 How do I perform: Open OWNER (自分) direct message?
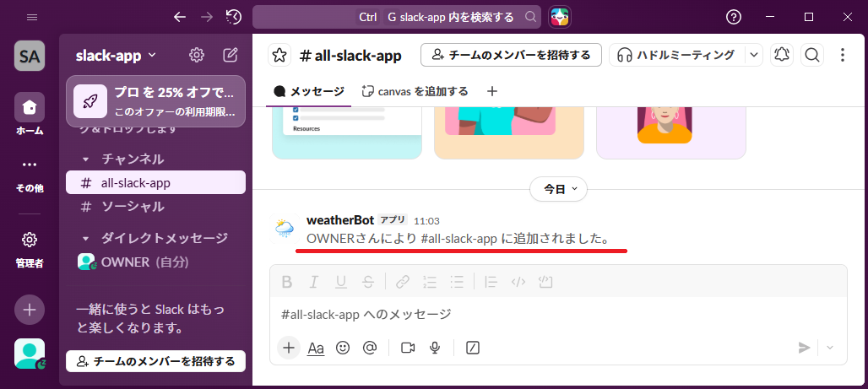click(155, 262)
